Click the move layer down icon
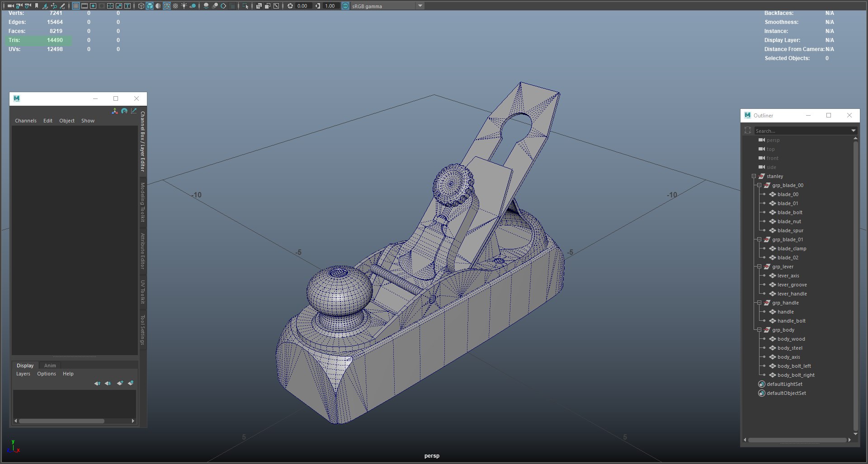The height and width of the screenshot is (464, 868). 108,383
